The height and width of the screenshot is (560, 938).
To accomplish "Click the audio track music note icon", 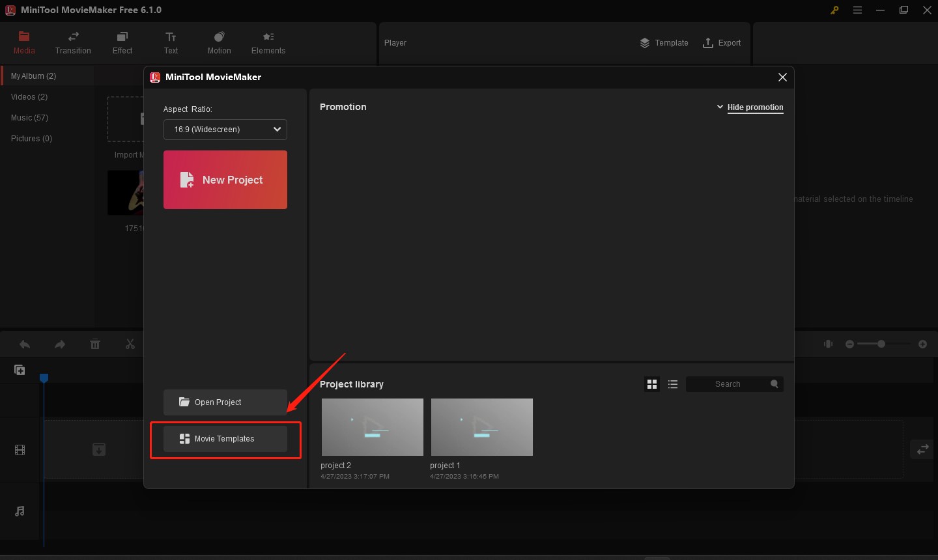I will (x=20, y=511).
